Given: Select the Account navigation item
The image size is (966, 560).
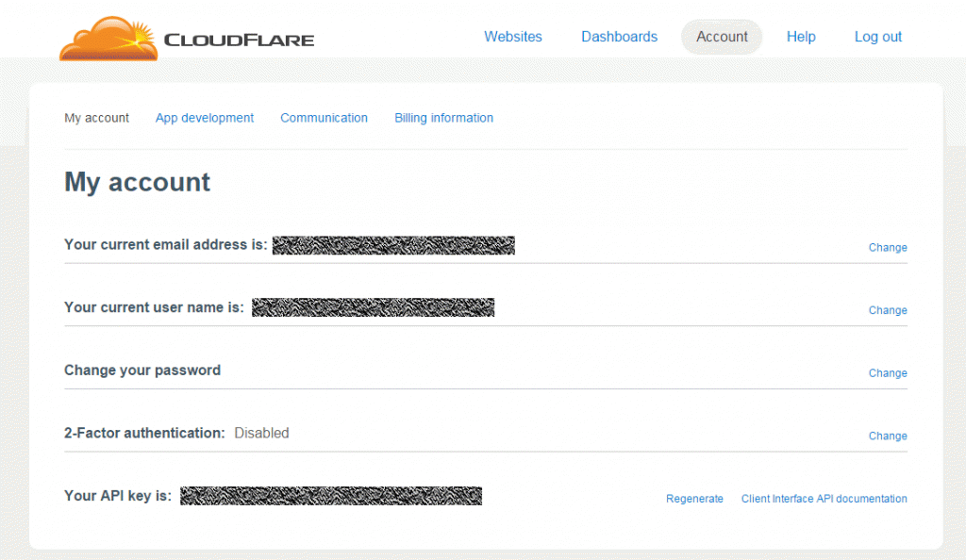Looking at the screenshot, I should click(722, 37).
